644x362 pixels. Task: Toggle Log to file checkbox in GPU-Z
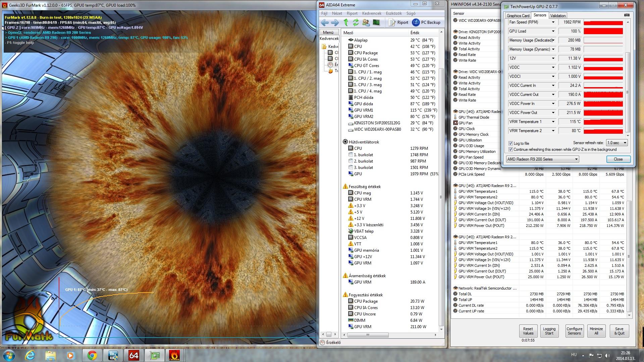click(x=511, y=143)
